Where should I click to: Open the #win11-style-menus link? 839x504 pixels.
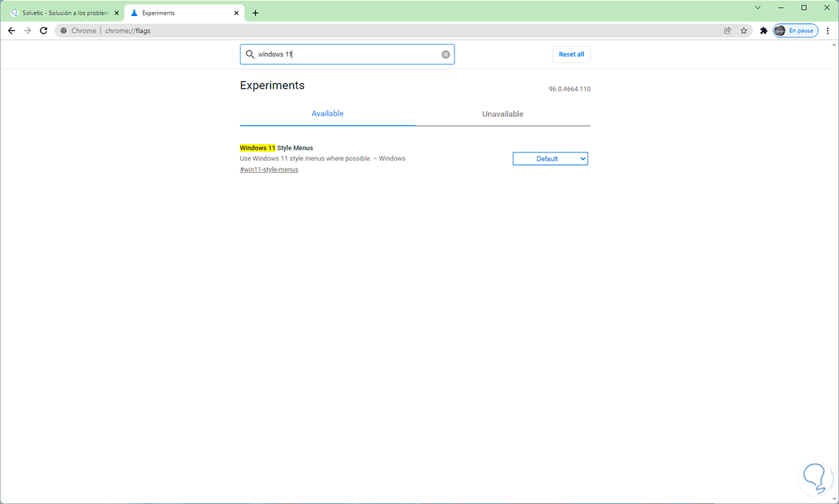point(269,169)
